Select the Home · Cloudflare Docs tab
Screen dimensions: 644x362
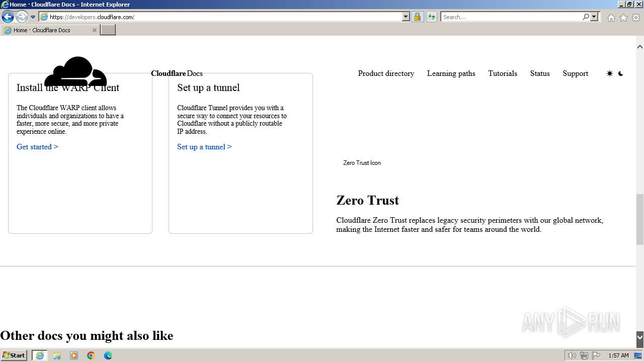point(50,30)
